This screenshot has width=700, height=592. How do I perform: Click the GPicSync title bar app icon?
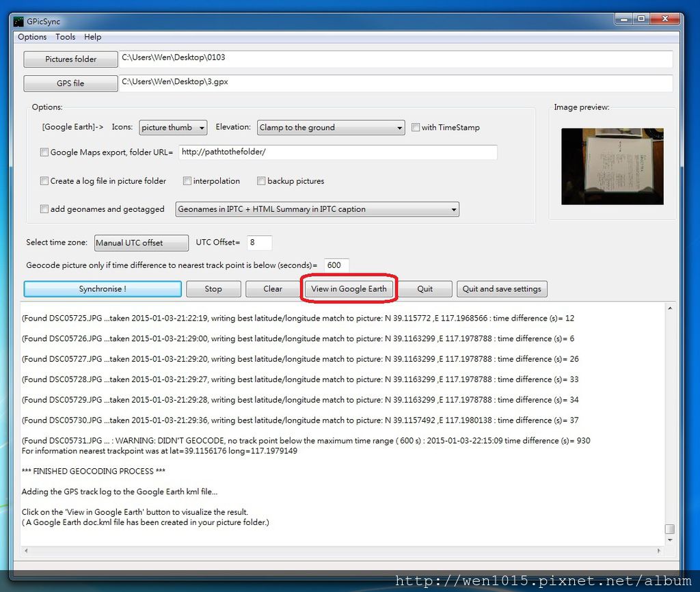[18, 21]
